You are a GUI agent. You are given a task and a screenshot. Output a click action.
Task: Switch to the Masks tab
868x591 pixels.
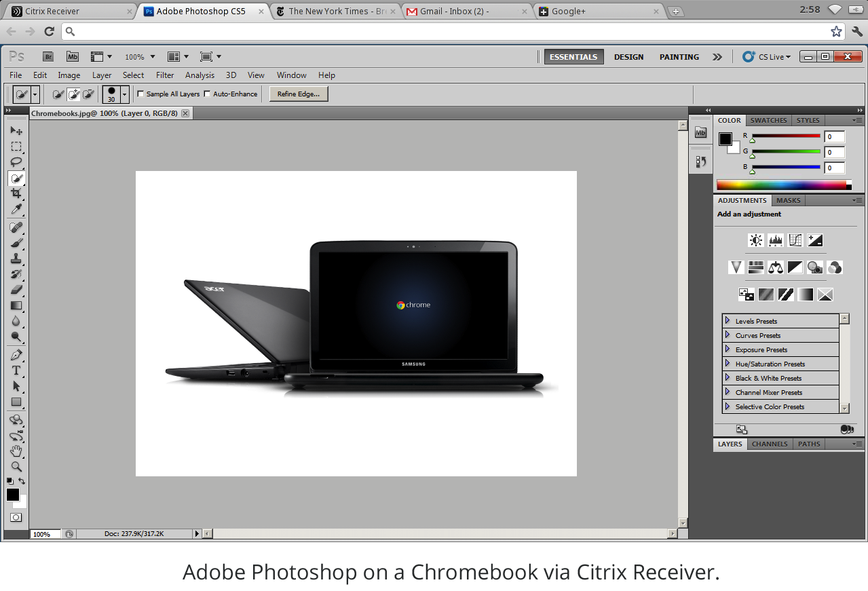[788, 200]
